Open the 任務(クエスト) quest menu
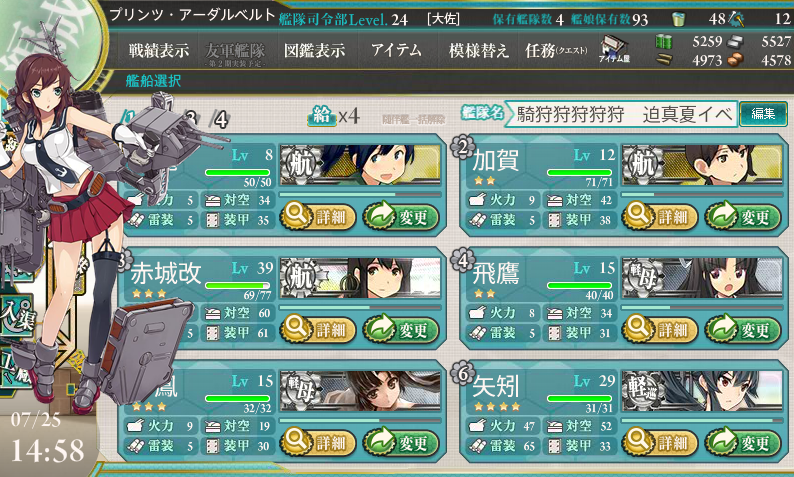The height and width of the screenshot is (477, 794). tap(556, 50)
